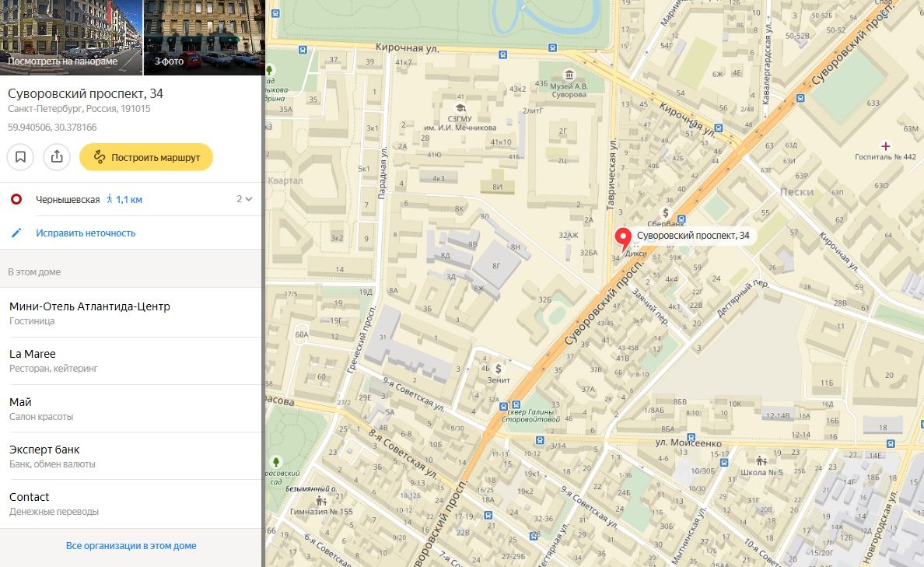Click the Построить маршрут button

[146, 157]
